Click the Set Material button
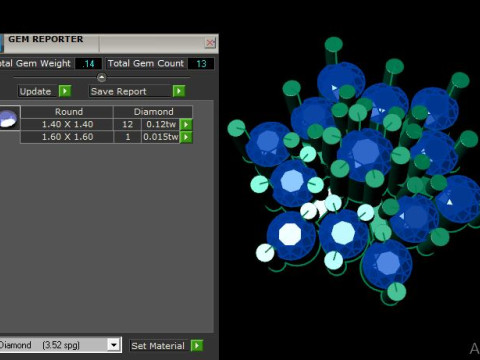Image resolution: width=480 pixels, height=360 pixels. 160,345
